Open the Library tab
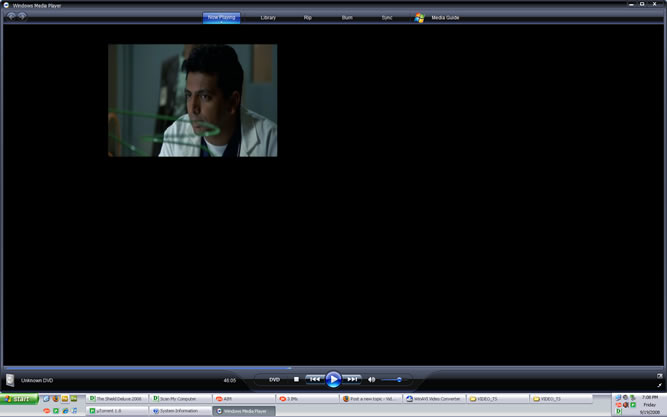The width and height of the screenshot is (667, 417). [x=268, y=17]
